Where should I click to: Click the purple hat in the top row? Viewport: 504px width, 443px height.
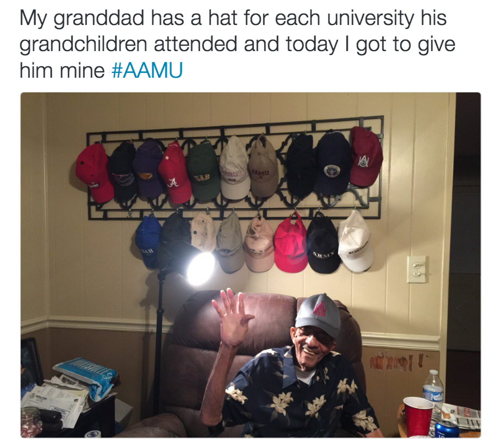pyautogui.click(x=148, y=169)
